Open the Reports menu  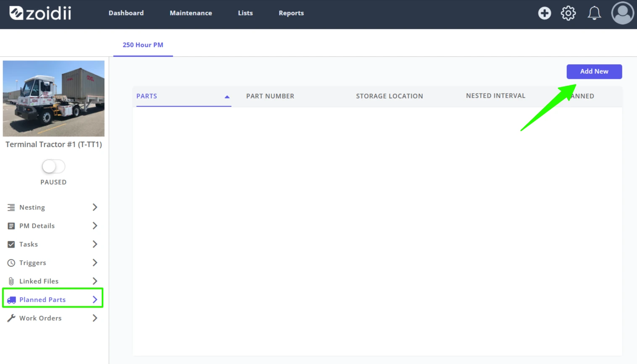coord(291,13)
